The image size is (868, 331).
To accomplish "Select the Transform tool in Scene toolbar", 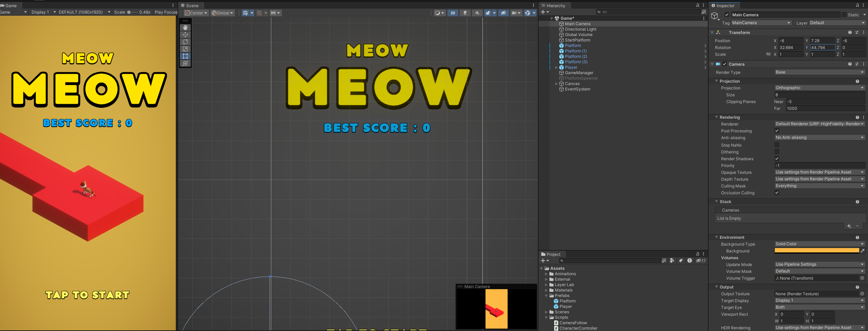I will click(185, 63).
